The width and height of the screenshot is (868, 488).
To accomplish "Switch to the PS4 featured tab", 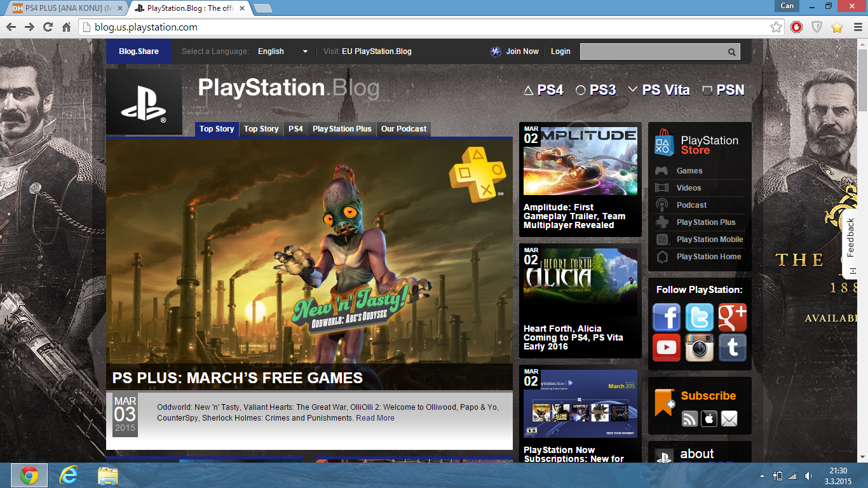I will coord(295,129).
